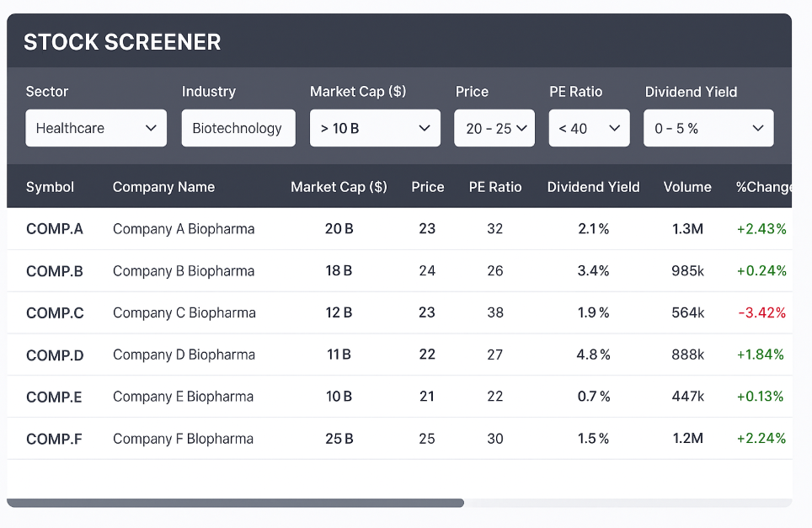Click the Volume column header
This screenshot has width=812, height=528.
[x=687, y=187]
